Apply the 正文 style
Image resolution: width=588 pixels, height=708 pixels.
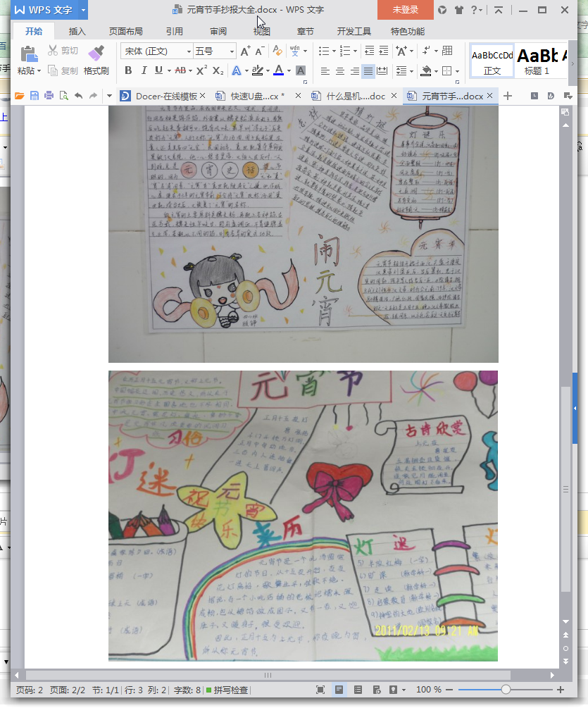tap(492, 61)
